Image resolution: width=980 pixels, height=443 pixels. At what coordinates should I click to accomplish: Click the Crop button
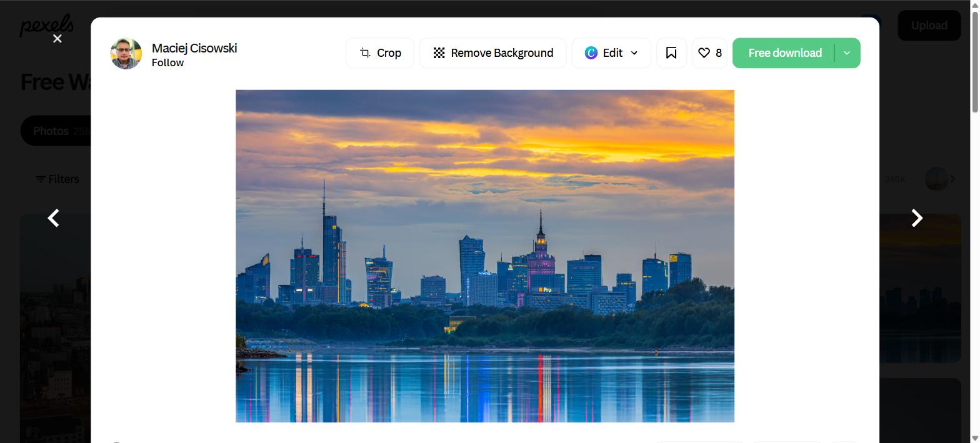click(380, 53)
